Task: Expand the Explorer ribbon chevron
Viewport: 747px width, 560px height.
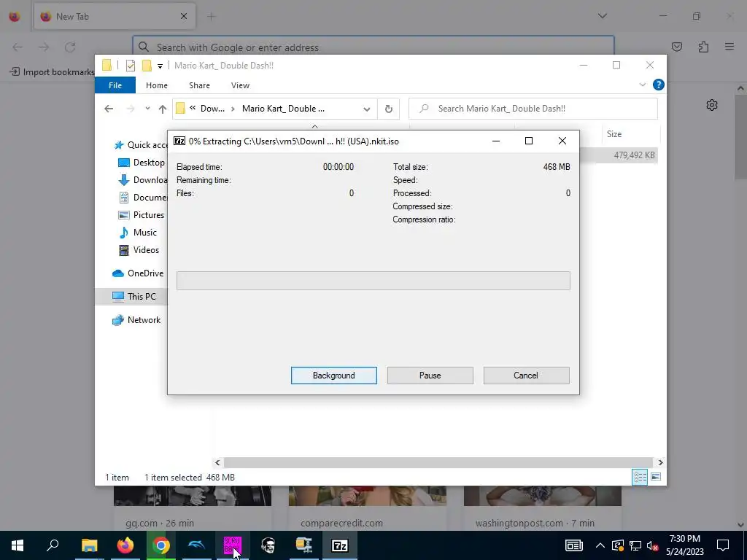Action: click(x=642, y=85)
